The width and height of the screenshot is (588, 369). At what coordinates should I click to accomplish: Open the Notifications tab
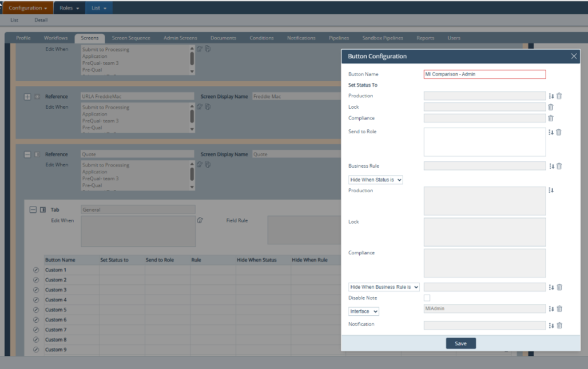(301, 38)
